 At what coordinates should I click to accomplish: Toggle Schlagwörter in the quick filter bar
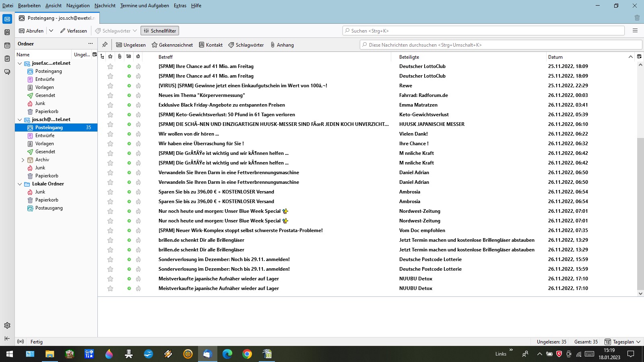click(x=246, y=45)
